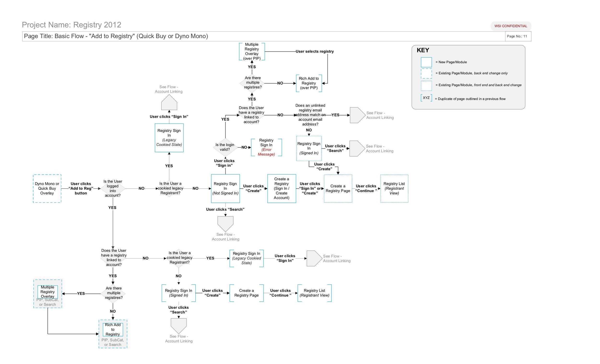600x364 pixels.
Task: Click the house-shaped connector above Legacy Cookied State box
Action: point(169,102)
